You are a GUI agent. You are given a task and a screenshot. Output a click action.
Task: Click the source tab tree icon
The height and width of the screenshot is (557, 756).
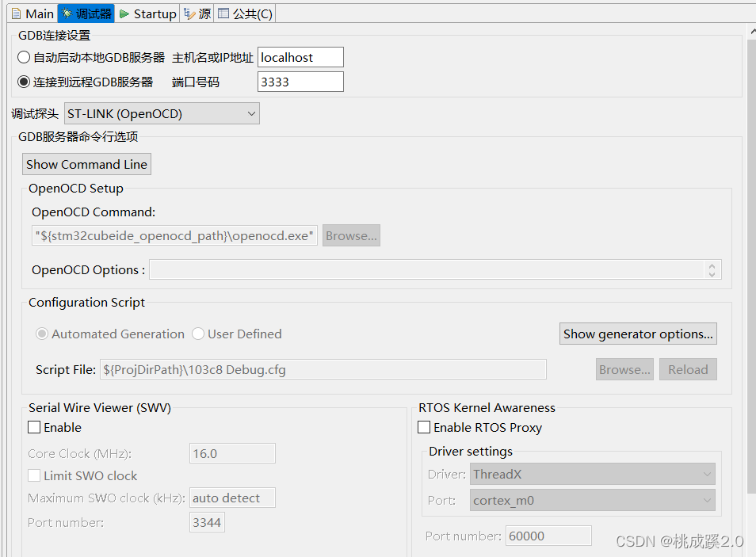tap(189, 14)
